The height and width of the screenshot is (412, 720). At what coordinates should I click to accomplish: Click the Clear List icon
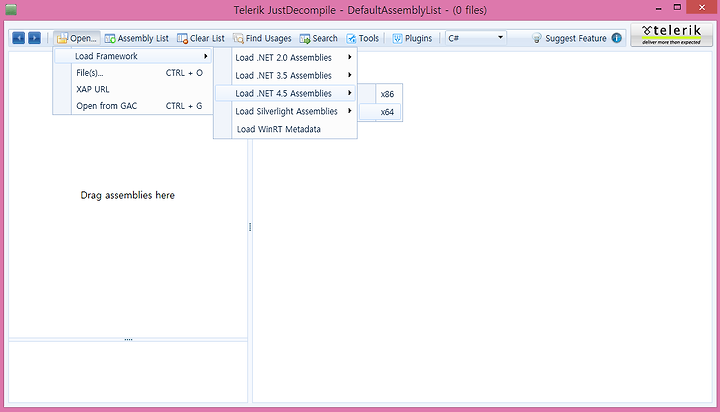tap(182, 39)
